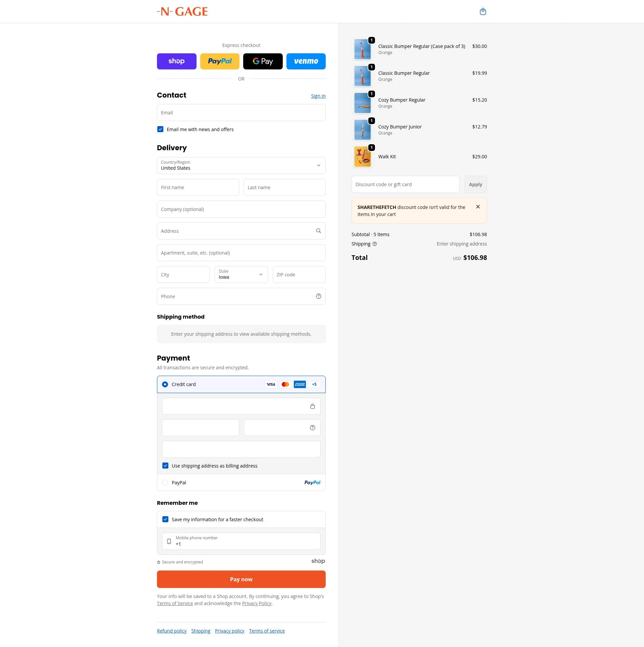
Task: Click the security code help icon
Action: (x=312, y=428)
